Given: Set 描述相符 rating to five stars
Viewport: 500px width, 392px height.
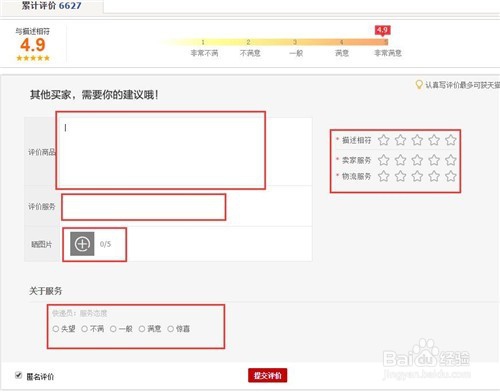Looking at the screenshot, I should (451, 140).
